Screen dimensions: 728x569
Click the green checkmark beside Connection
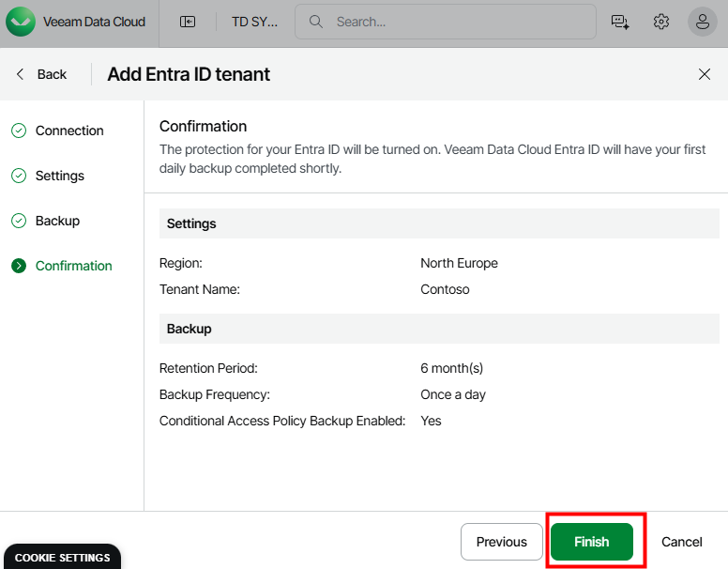coord(19,131)
